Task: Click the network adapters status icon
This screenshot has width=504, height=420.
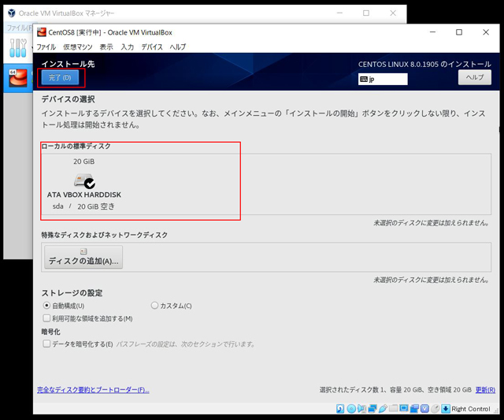Action: point(372,409)
